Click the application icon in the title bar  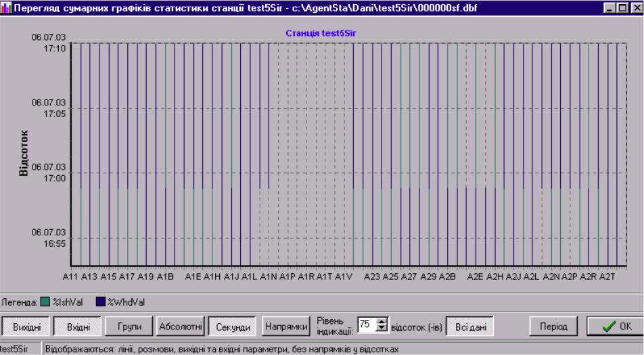(x=5, y=8)
